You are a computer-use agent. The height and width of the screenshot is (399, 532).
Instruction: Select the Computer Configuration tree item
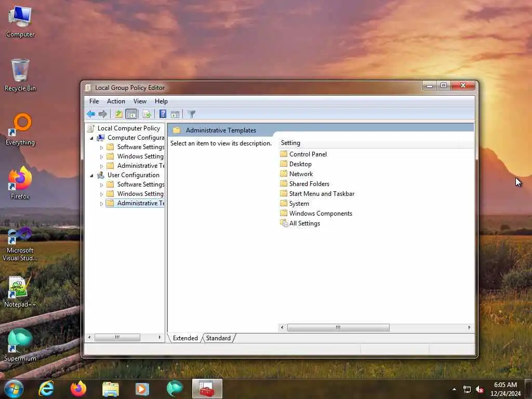click(x=131, y=137)
